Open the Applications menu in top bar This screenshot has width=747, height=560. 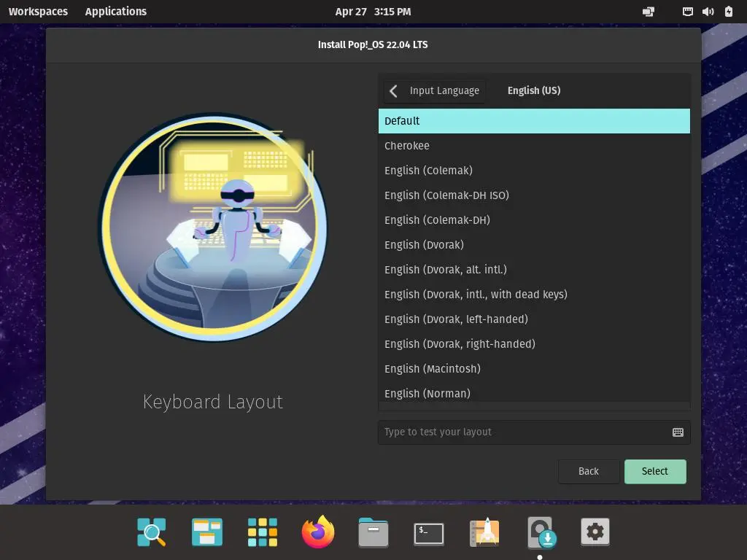pyautogui.click(x=115, y=12)
